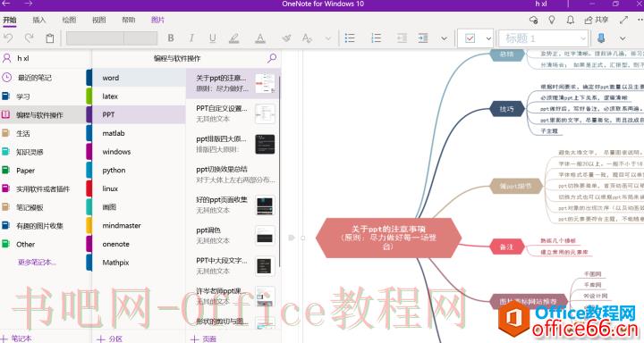The image size is (644, 343).
Task: Open the ppt切换效果总结 page
Action: pyautogui.click(x=233, y=174)
